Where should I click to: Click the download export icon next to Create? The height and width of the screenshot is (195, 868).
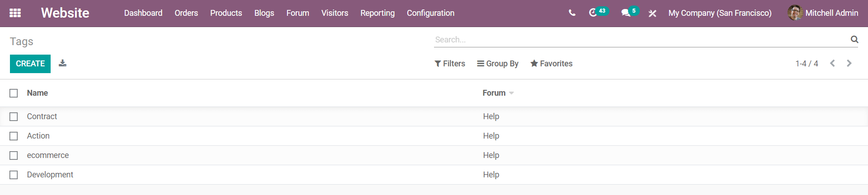[x=63, y=63]
